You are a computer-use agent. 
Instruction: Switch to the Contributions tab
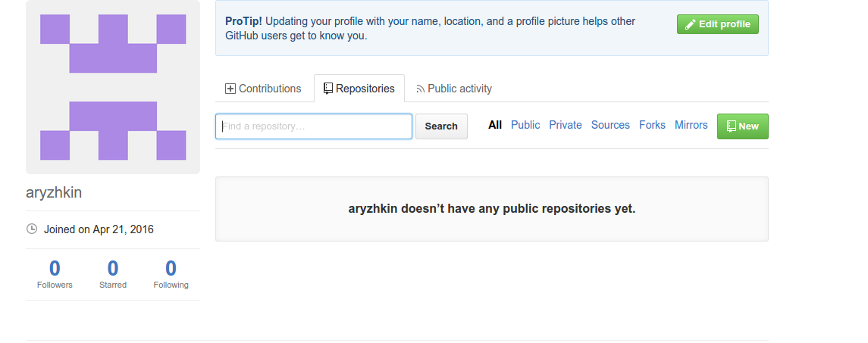(x=263, y=89)
